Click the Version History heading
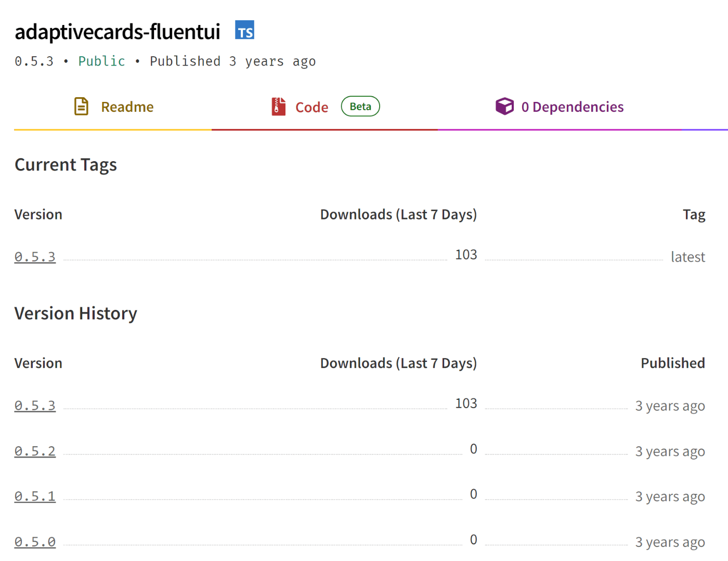Image resolution: width=728 pixels, height=561 pixels. click(x=76, y=314)
